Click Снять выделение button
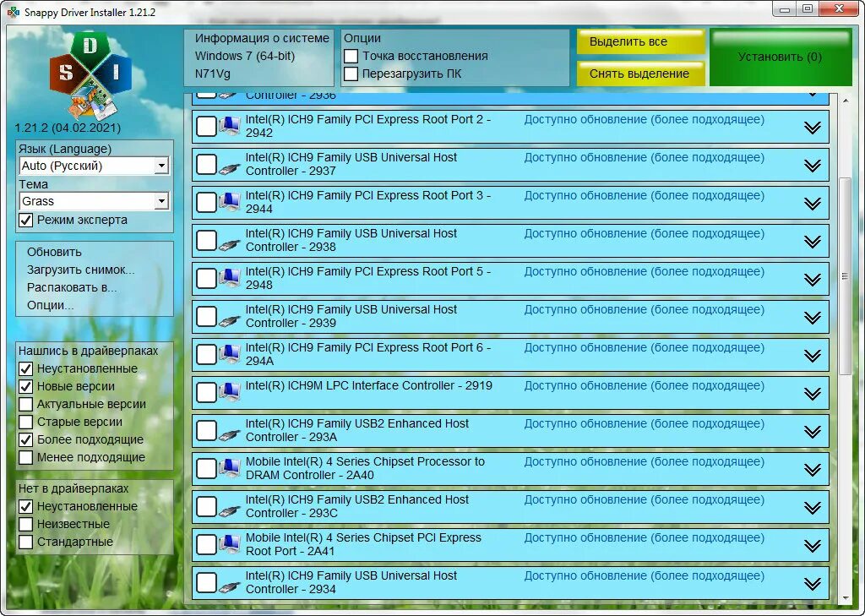Screen dimensions: 865x616 click(641, 74)
